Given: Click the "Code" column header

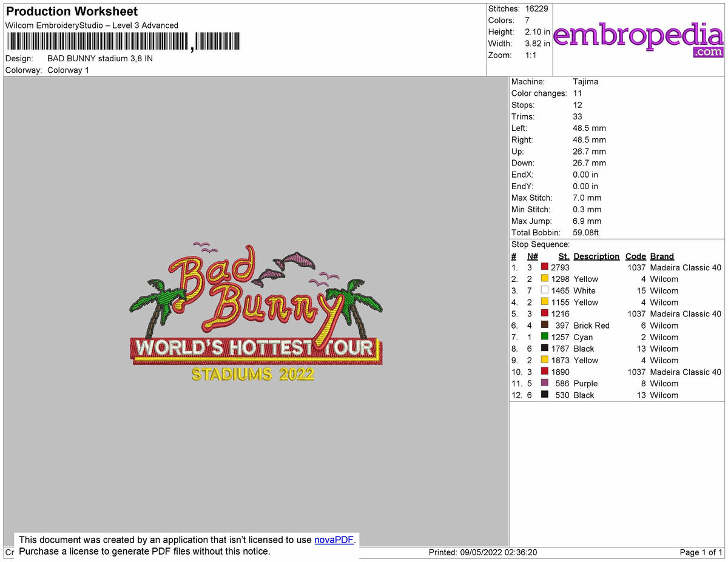Looking at the screenshot, I should 636,256.
